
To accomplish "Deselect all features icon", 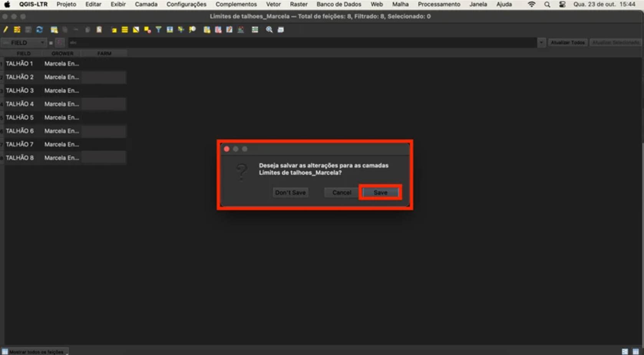I will [147, 30].
